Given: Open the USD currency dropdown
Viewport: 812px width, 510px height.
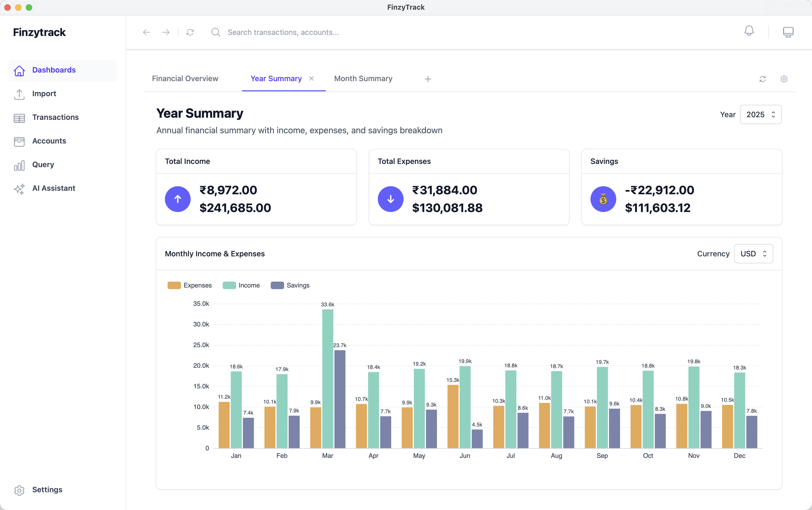Looking at the screenshot, I should coord(753,254).
